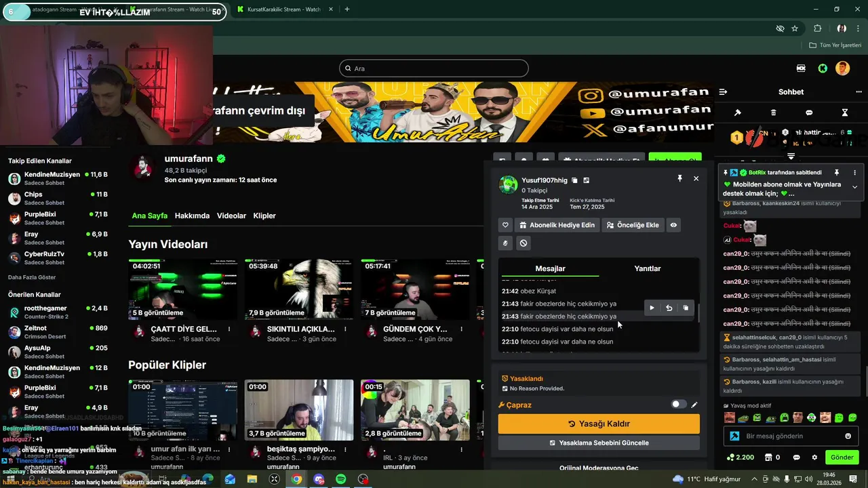The image size is (868, 488).
Task: Click Yasağı Kaldır button
Action: [599, 424]
